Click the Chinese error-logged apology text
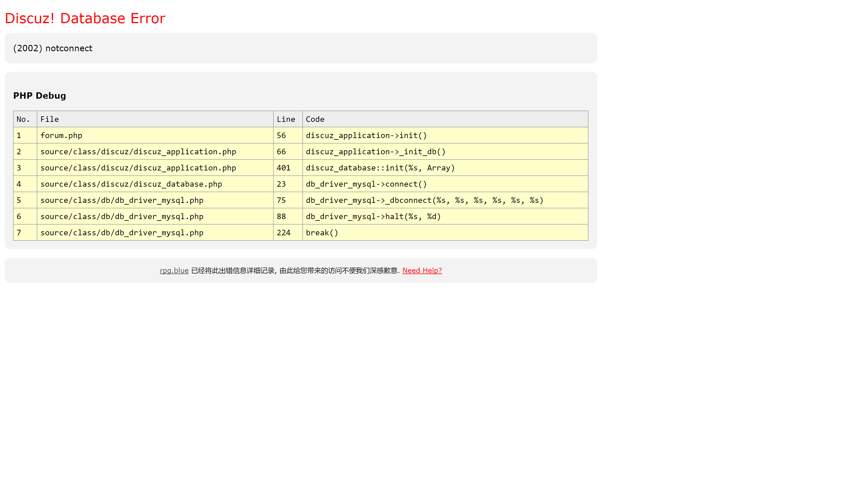Image resolution: width=868 pixels, height=503 pixels. [x=295, y=270]
